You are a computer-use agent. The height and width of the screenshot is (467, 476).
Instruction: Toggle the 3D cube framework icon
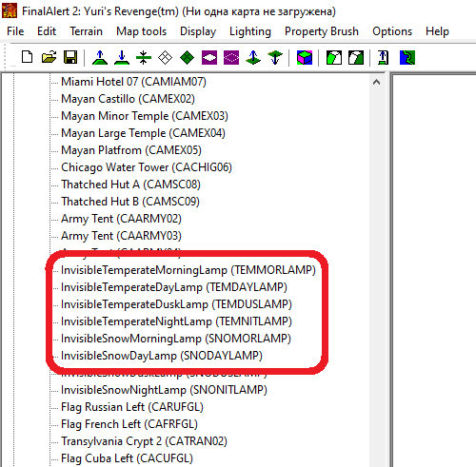[305, 58]
